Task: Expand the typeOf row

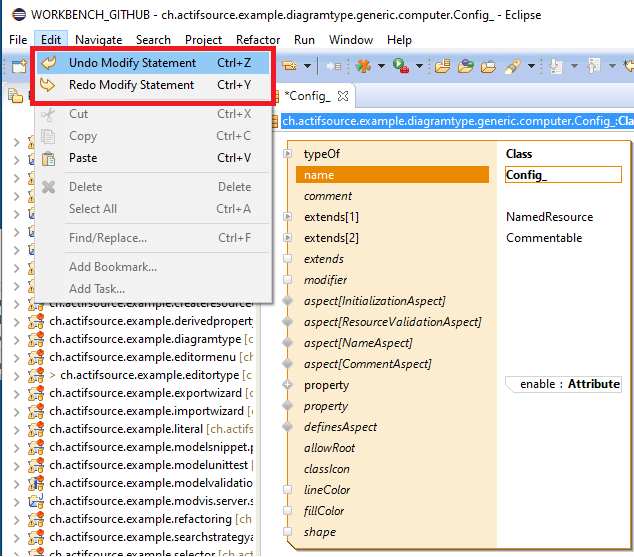Action: point(287,154)
